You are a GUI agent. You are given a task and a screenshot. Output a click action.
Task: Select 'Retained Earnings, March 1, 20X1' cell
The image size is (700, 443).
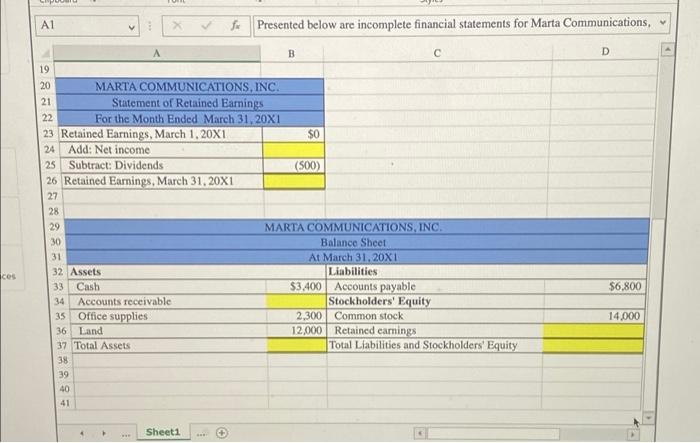160,134
